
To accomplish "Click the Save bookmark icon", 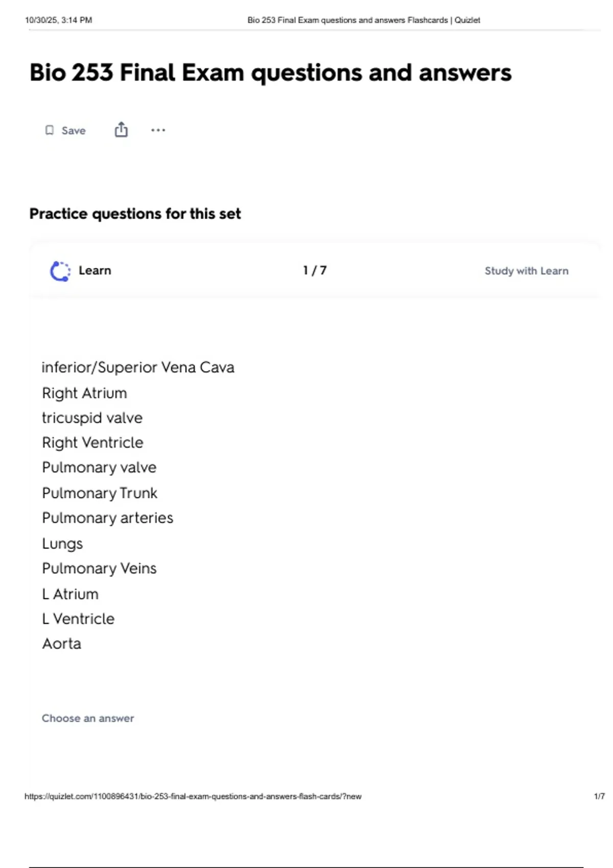I will [x=50, y=130].
